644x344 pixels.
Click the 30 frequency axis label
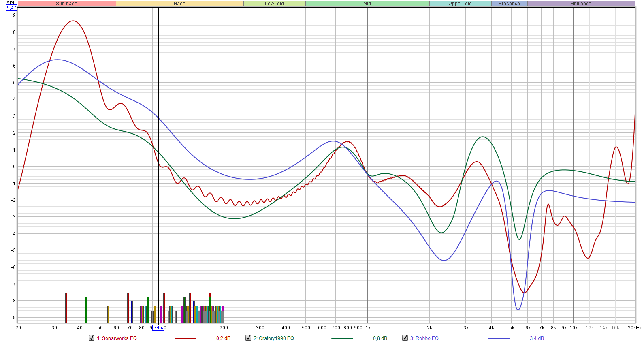click(54, 328)
